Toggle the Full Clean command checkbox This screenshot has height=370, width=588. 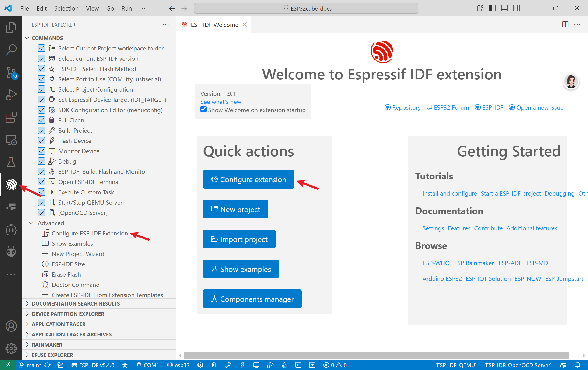pos(42,120)
